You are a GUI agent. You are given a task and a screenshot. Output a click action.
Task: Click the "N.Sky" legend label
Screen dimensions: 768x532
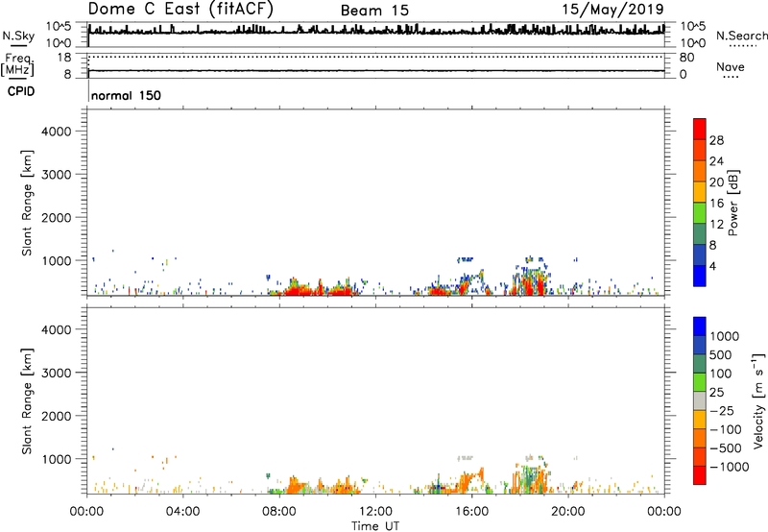(18, 36)
